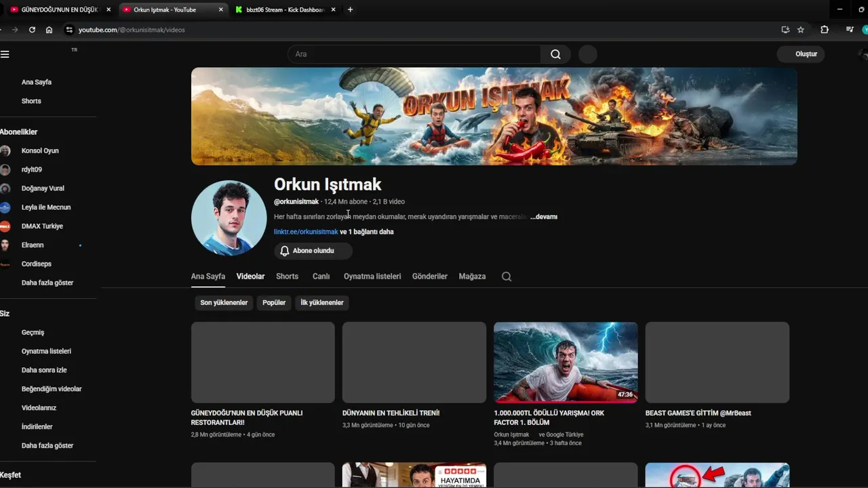Image resolution: width=868 pixels, height=488 pixels.
Task: Filter videos by İlk yüklenenler
Action: point(322,302)
